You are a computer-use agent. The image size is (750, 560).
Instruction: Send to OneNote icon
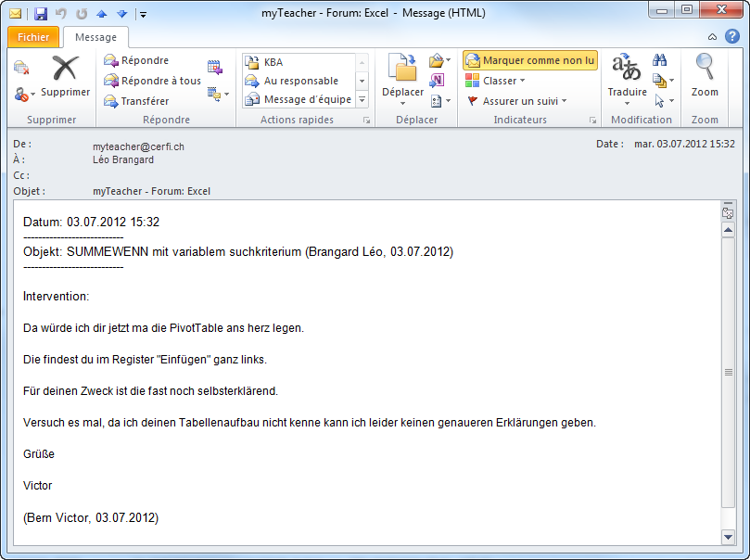coord(438,81)
